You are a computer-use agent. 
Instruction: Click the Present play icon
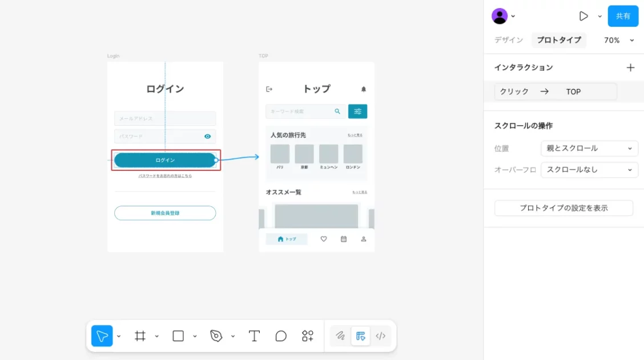click(x=583, y=16)
